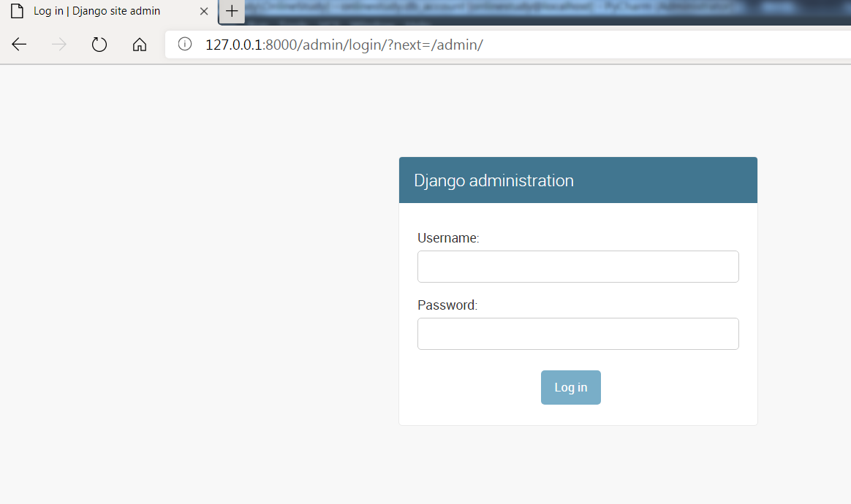View site information icon in address bar

[x=184, y=44]
